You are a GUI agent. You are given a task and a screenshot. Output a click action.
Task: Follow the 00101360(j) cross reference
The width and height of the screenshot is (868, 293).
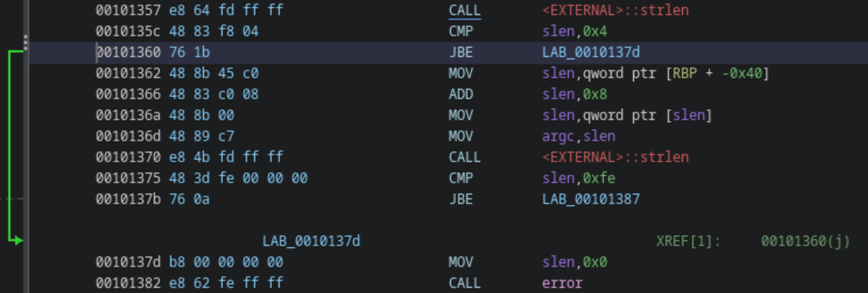[x=806, y=241]
